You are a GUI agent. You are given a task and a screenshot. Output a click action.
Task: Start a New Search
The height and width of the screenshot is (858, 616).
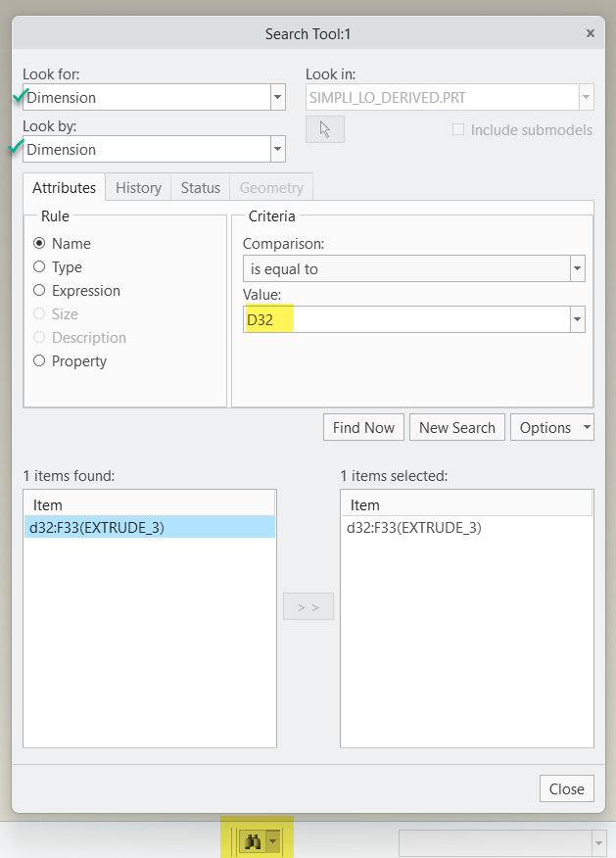tap(457, 427)
